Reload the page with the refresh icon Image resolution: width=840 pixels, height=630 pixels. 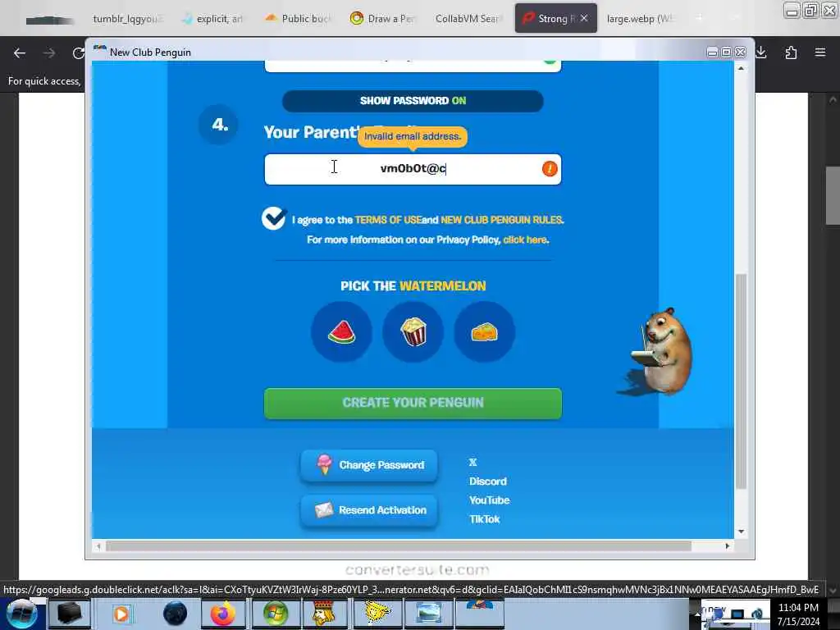point(78,52)
